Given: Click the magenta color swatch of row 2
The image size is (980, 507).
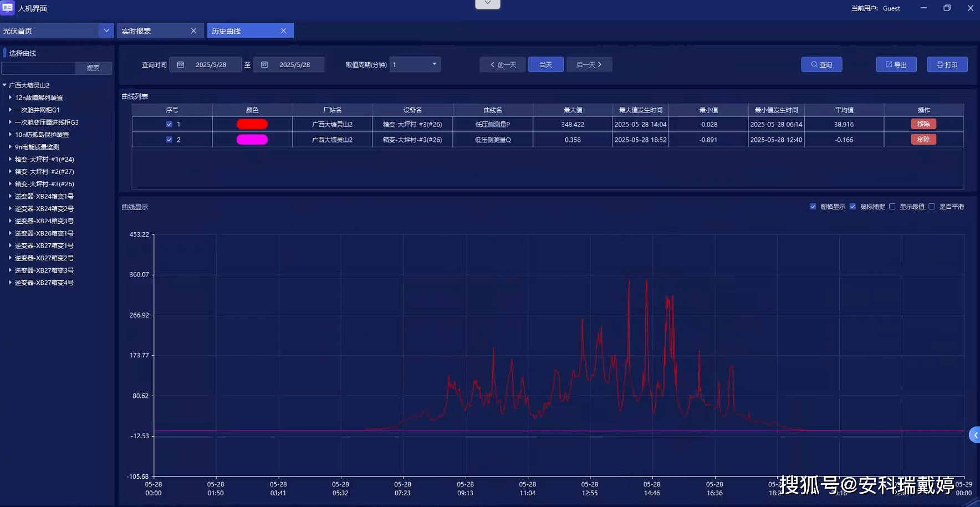Looking at the screenshot, I should [252, 140].
